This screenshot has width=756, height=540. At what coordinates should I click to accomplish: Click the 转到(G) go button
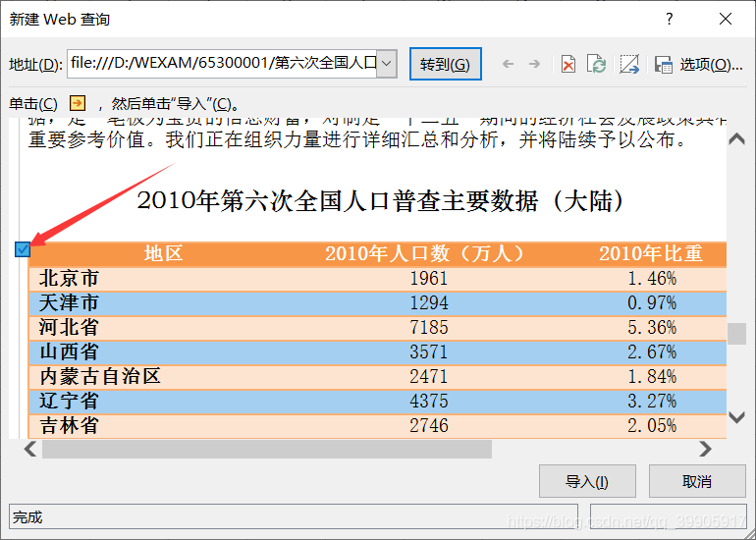tap(445, 64)
